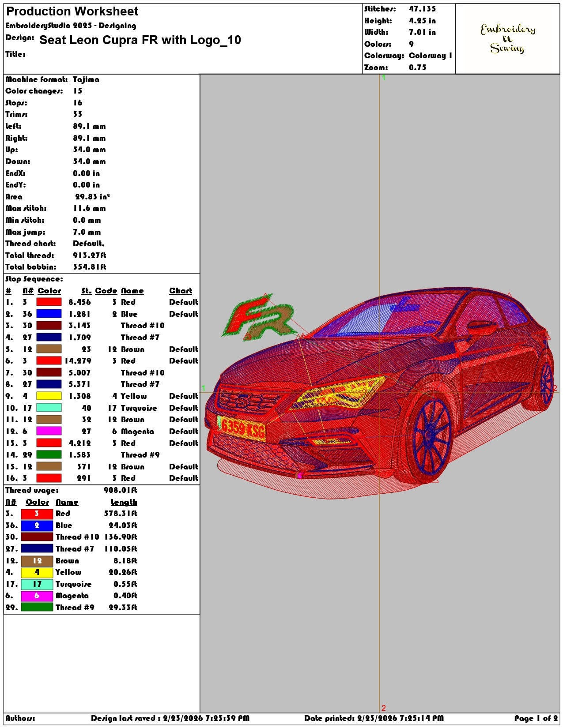
Task: Click design name 'Seat Leon Cupra FR with Logo_10'
Action: (140, 40)
